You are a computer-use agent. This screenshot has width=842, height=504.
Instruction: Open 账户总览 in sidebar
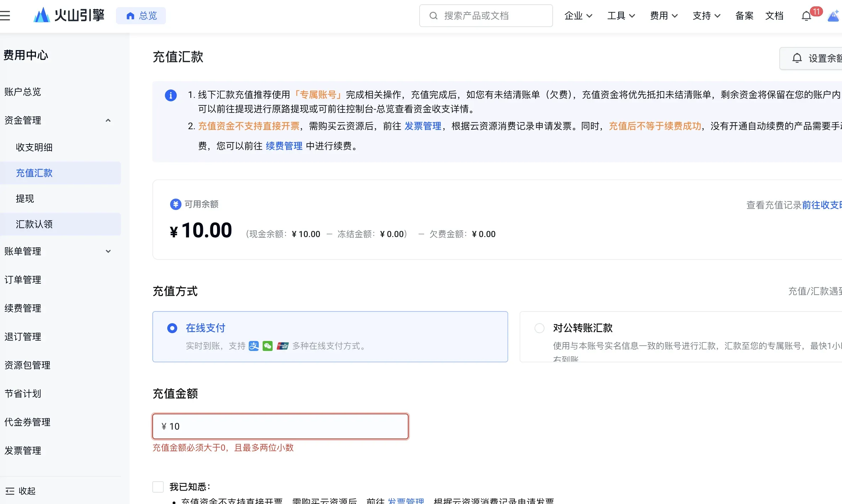pos(23,92)
